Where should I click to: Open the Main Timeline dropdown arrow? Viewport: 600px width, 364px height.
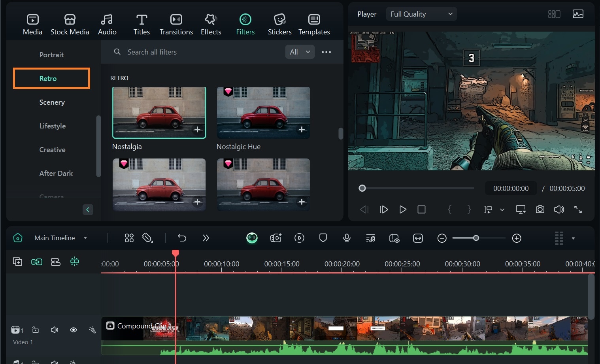point(85,238)
